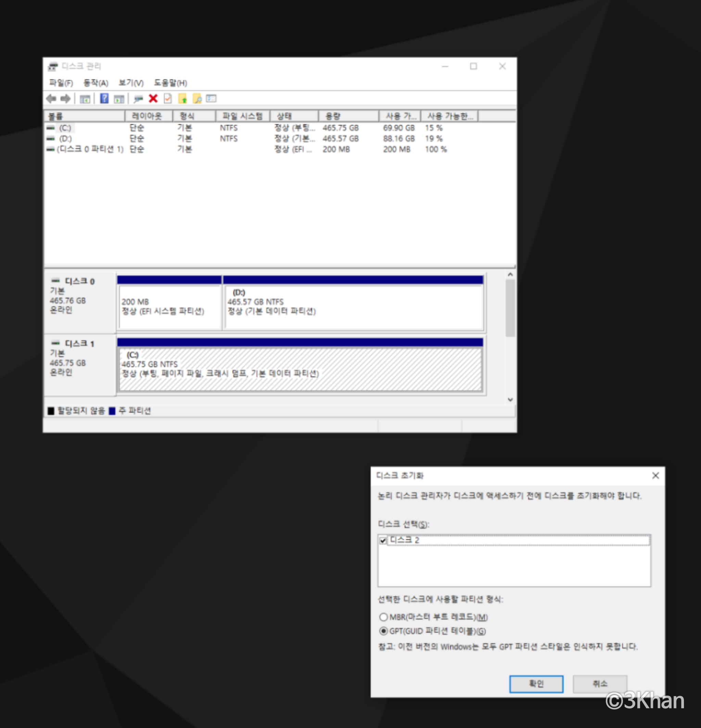This screenshot has height=728, width=701.
Task: Click the folder with green arrow icon
Action: (182, 98)
